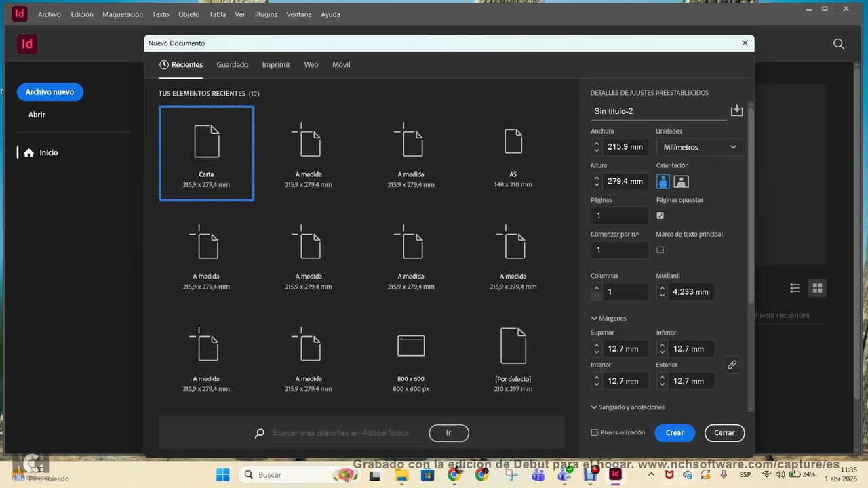This screenshot has width=868, height=488.
Task: Enable Marco de texto principal checkbox
Action: 660,250
